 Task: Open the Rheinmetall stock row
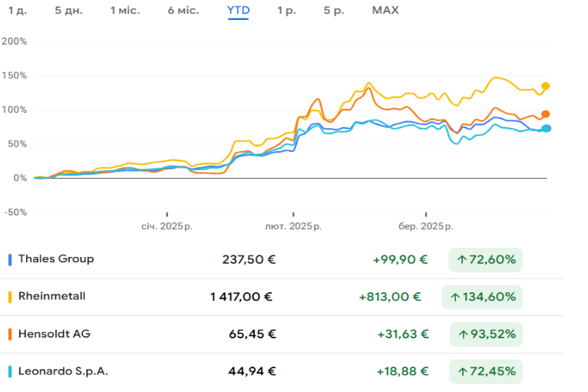pyautogui.click(x=52, y=296)
